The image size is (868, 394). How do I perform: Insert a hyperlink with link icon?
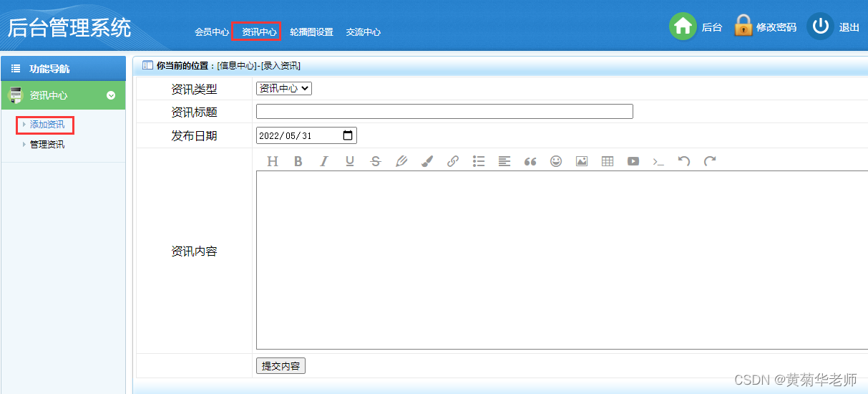pos(453,161)
